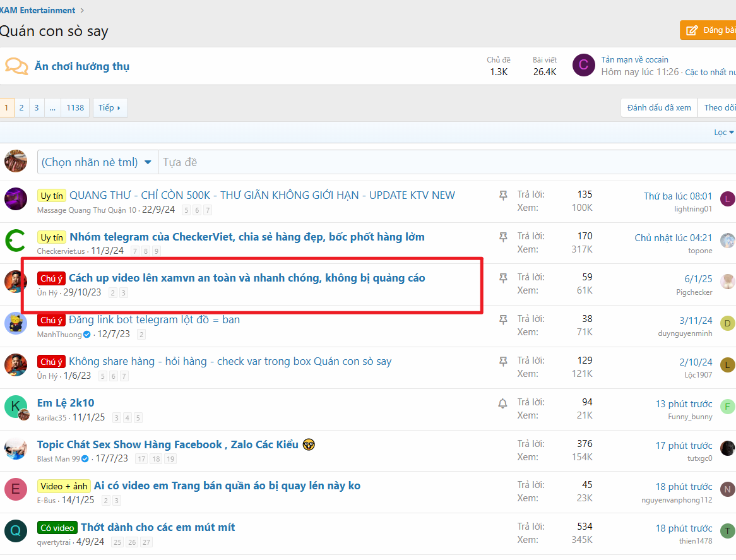Click the dark Q avatar of qwertytrai

point(16,531)
